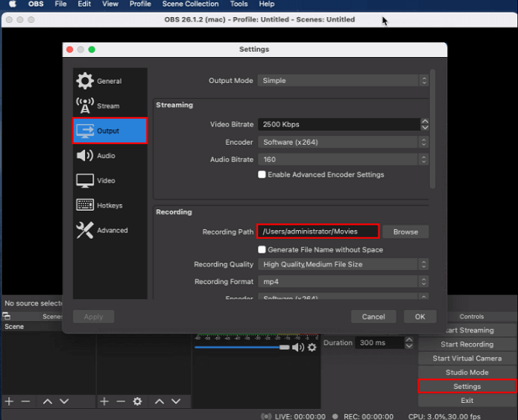Open the Hotkeys keyboard icon
Screen dimensions: 518x420
click(x=85, y=206)
